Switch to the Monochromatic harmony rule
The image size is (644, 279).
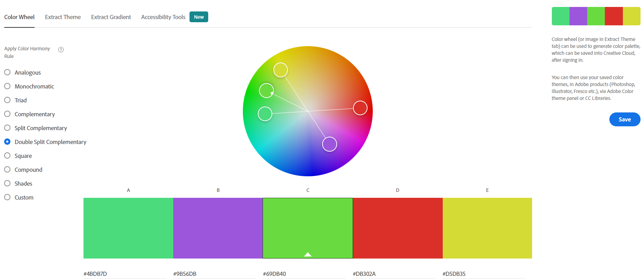pyautogui.click(x=7, y=86)
